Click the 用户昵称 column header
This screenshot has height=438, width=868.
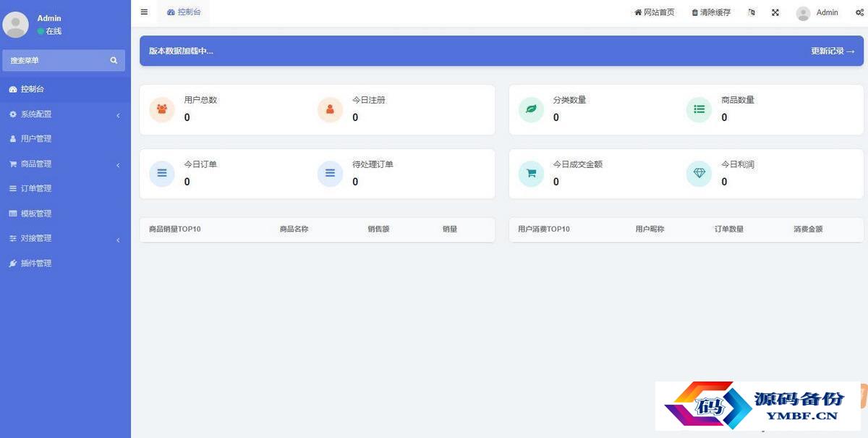pyautogui.click(x=650, y=229)
